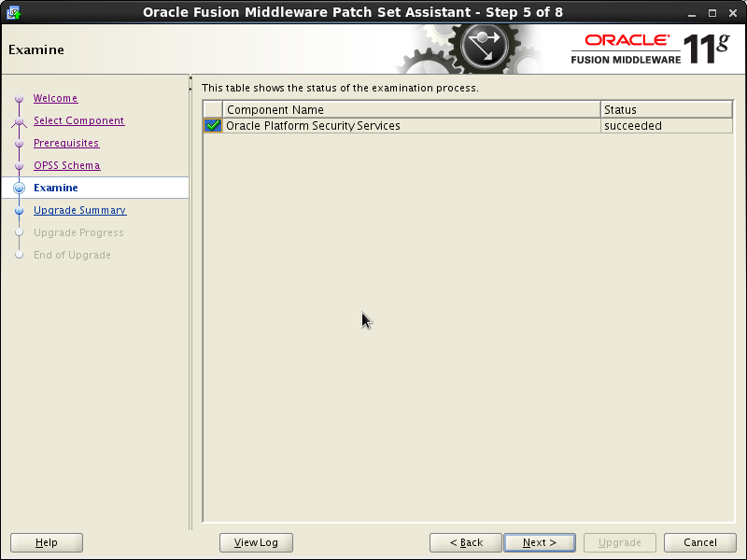Open the View Log button
747x560 pixels.
click(256, 542)
